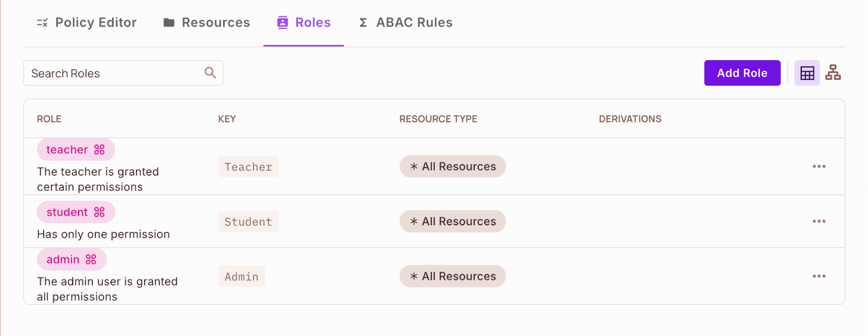Click the ABAC Rules sigma icon
The image size is (868, 336).
click(x=363, y=23)
